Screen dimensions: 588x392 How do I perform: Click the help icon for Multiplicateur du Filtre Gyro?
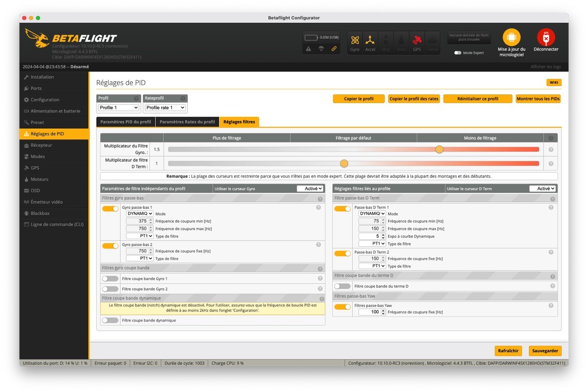[551, 150]
